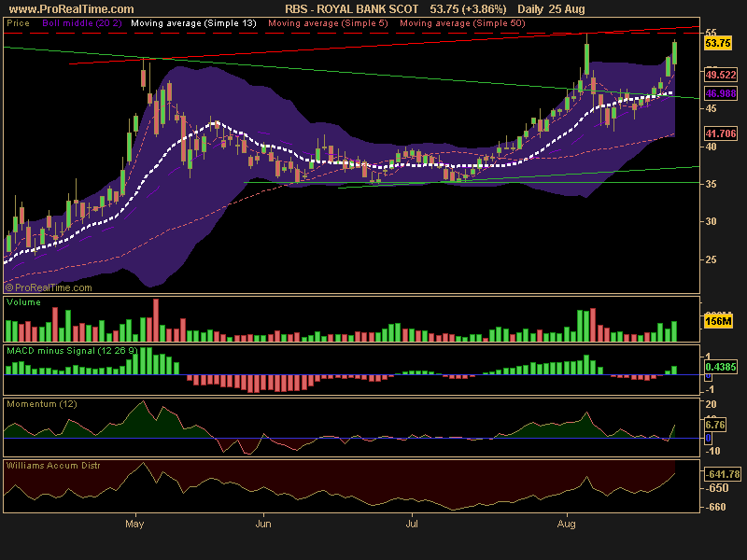Click the 35 price axis label

click(x=711, y=184)
